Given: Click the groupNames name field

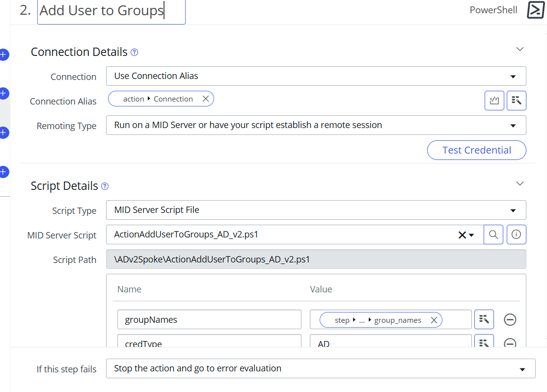Looking at the screenshot, I should (x=209, y=319).
